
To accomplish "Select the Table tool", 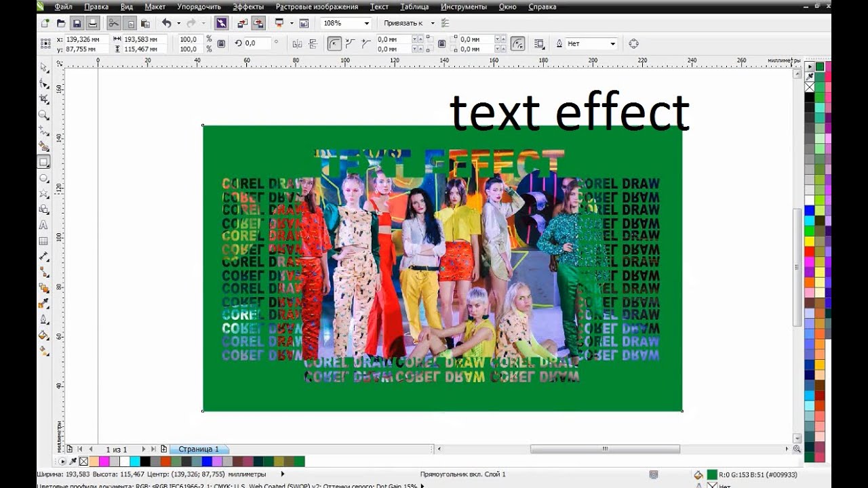I will 44,241.
